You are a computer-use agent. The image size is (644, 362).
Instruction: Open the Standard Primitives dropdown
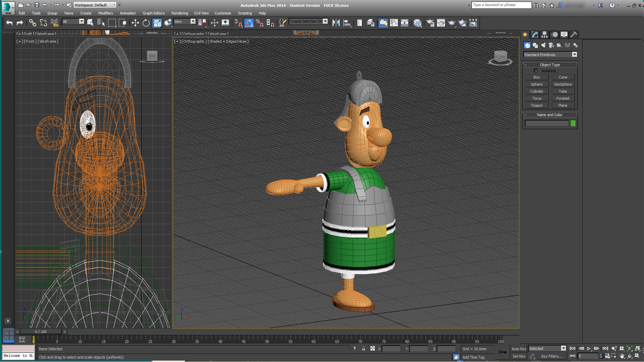coord(550,55)
